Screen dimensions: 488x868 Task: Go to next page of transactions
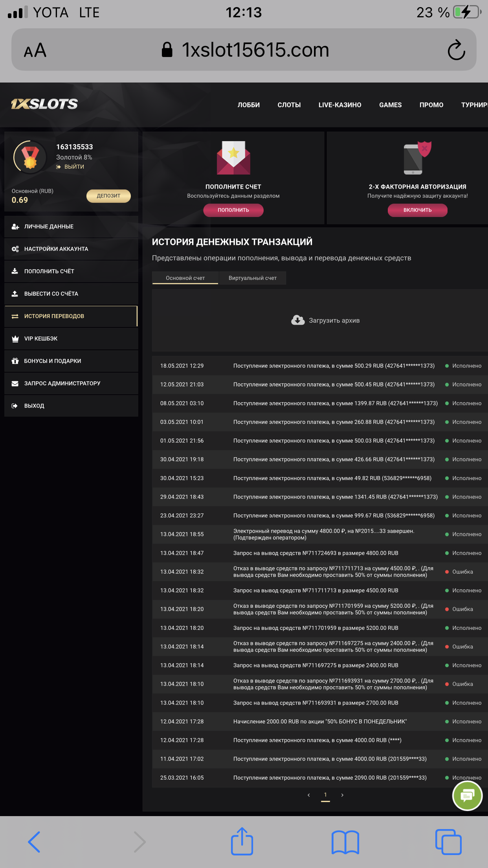point(342,795)
